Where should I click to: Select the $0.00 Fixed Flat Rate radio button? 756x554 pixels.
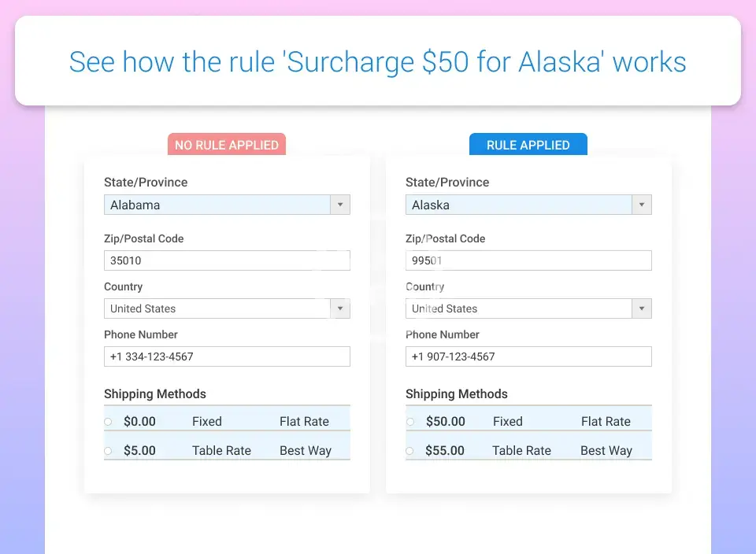(109, 422)
